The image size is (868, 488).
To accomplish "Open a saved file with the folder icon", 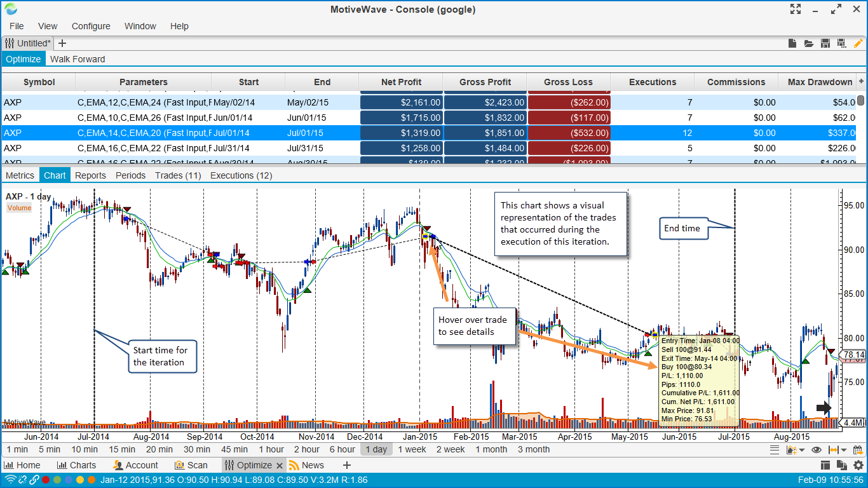I will pos(809,43).
